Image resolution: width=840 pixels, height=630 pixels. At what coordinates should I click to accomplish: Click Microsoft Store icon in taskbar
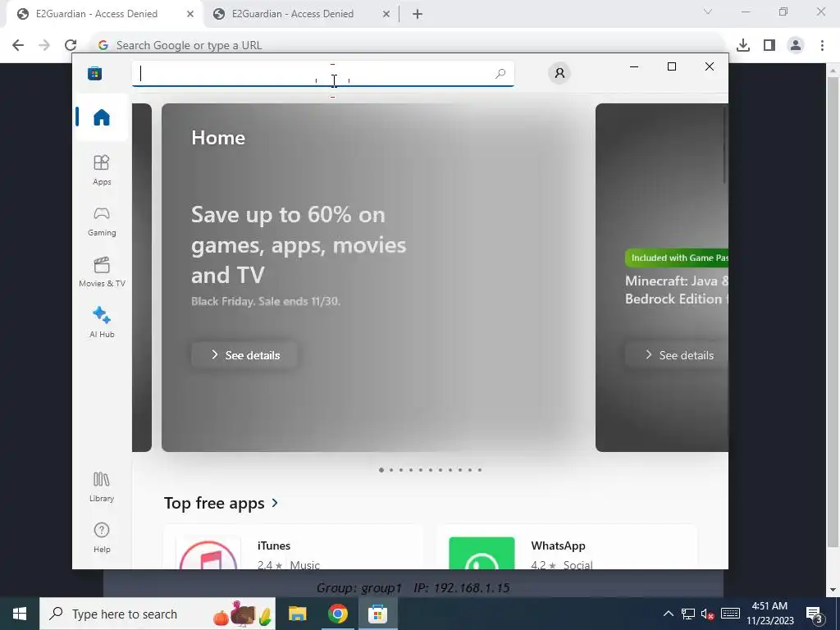[x=377, y=614]
